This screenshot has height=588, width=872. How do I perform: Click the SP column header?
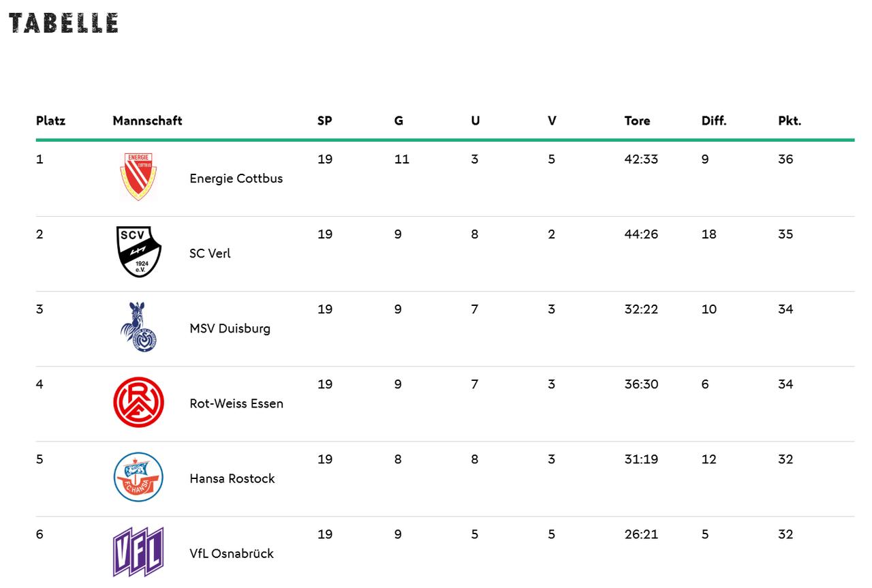[324, 121]
